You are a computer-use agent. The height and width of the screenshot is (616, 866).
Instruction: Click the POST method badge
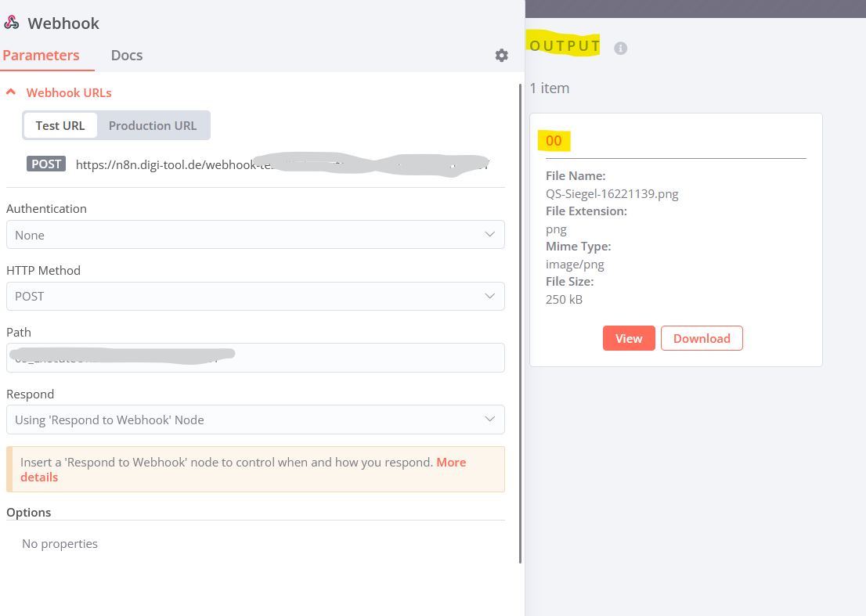46,164
